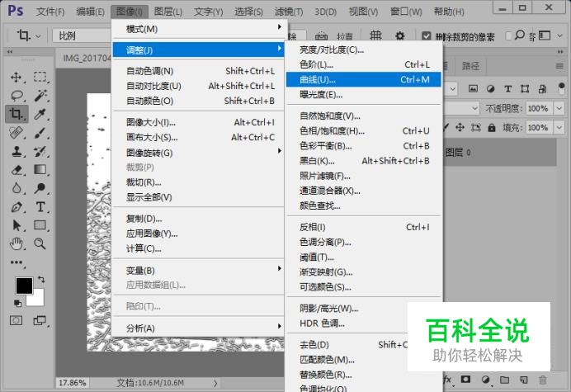This screenshot has width=571, height=392.
Task: Choose 曲线(U) Curves menu item
Action: pos(363,79)
